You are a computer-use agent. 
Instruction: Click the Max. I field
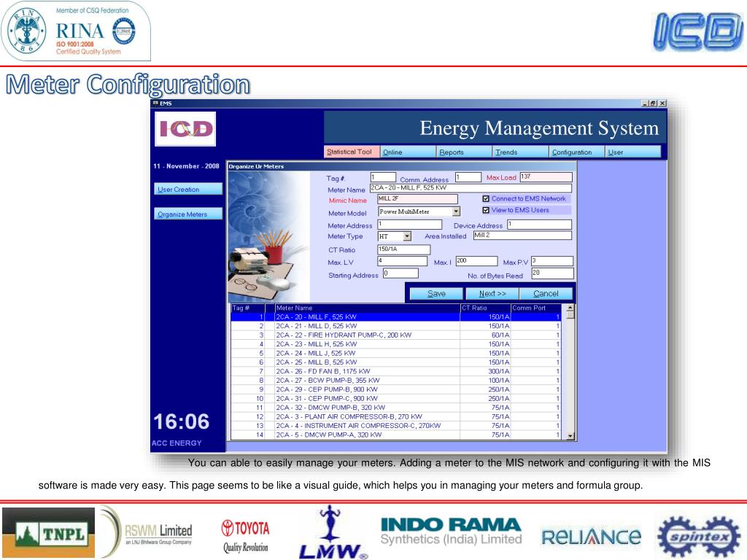click(476, 261)
